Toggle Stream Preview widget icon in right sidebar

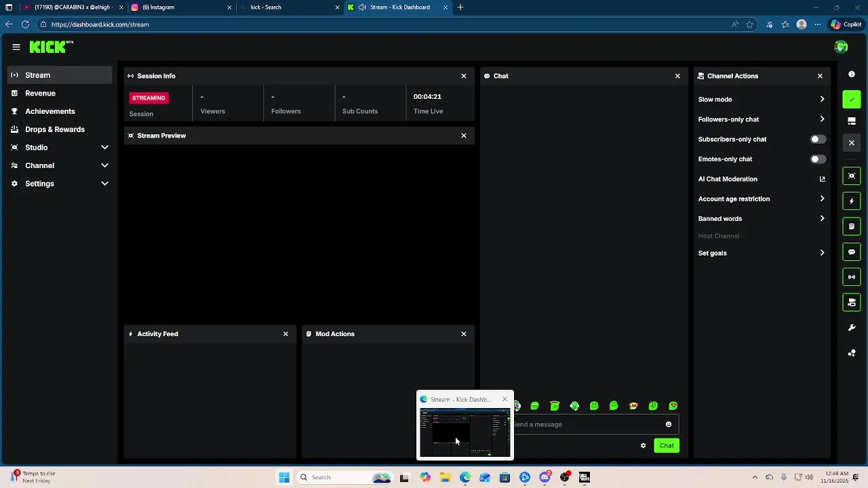(852, 176)
